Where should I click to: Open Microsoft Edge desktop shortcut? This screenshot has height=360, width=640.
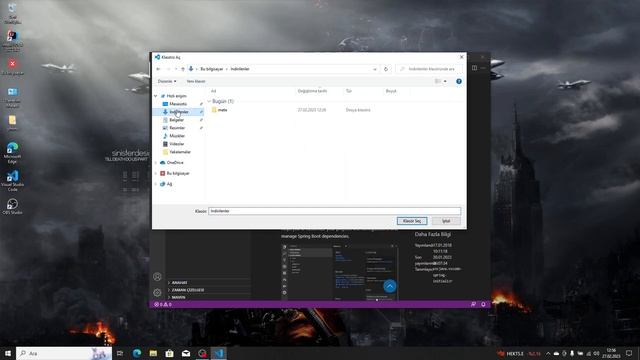click(x=12, y=153)
